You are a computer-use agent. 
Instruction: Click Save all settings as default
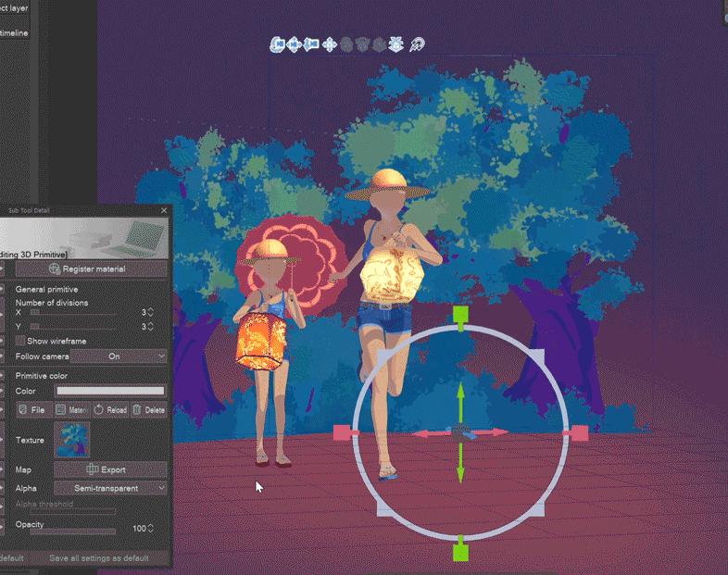pyautogui.click(x=99, y=558)
